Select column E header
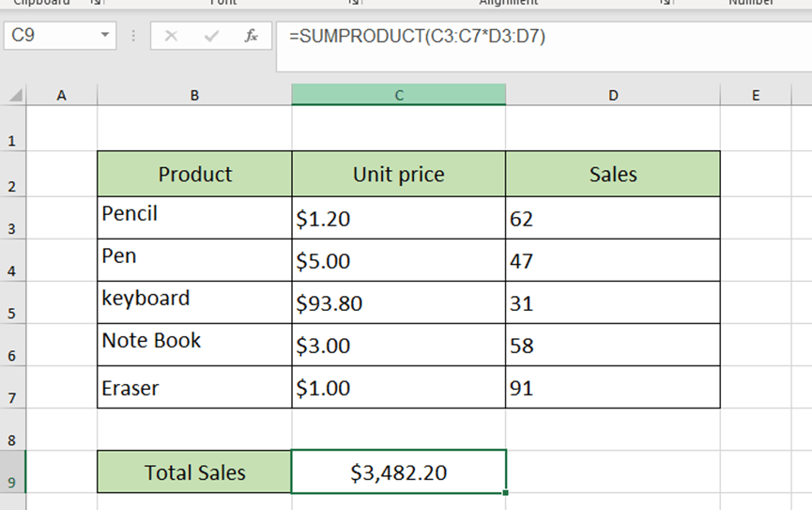Screen dimensions: 812x510 pos(756,95)
